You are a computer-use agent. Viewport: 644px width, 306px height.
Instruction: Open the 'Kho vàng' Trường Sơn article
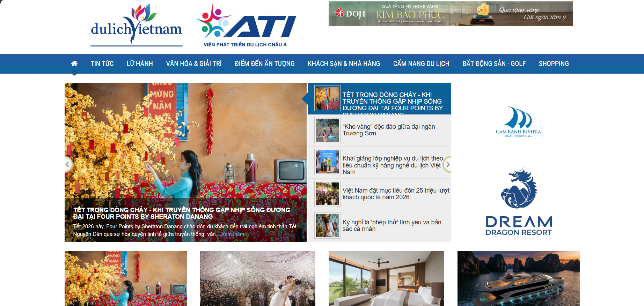[x=388, y=130]
